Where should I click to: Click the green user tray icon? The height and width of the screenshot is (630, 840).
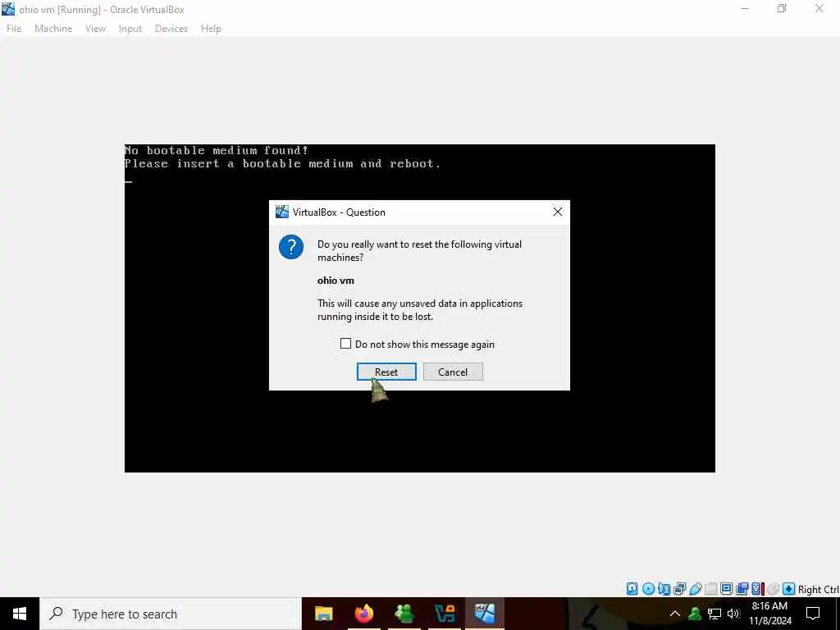[695, 614]
